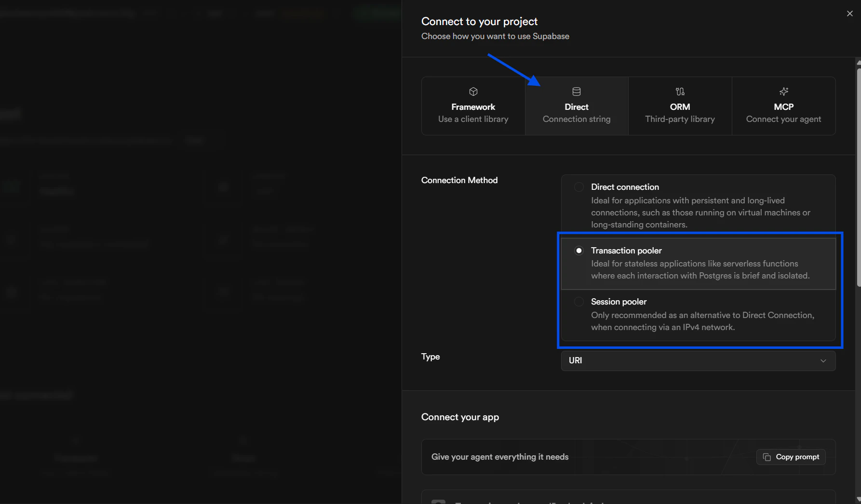The height and width of the screenshot is (504, 861).
Task: Click the "Connect your app" heading
Action: point(460,417)
